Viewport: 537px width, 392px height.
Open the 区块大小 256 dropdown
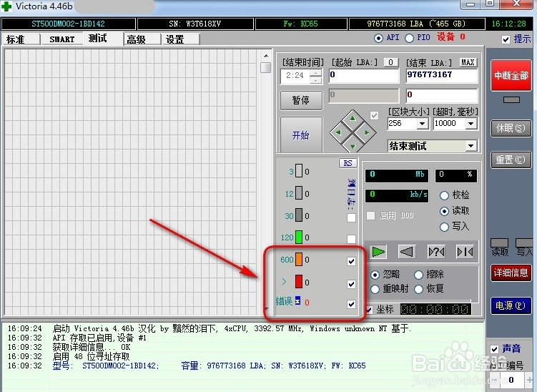pyautogui.click(x=423, y=123)
